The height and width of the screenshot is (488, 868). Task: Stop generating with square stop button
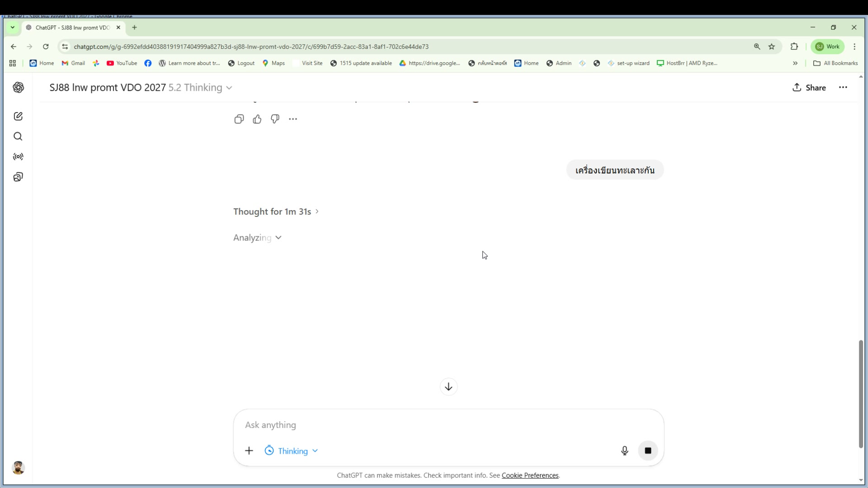(648, 450)
